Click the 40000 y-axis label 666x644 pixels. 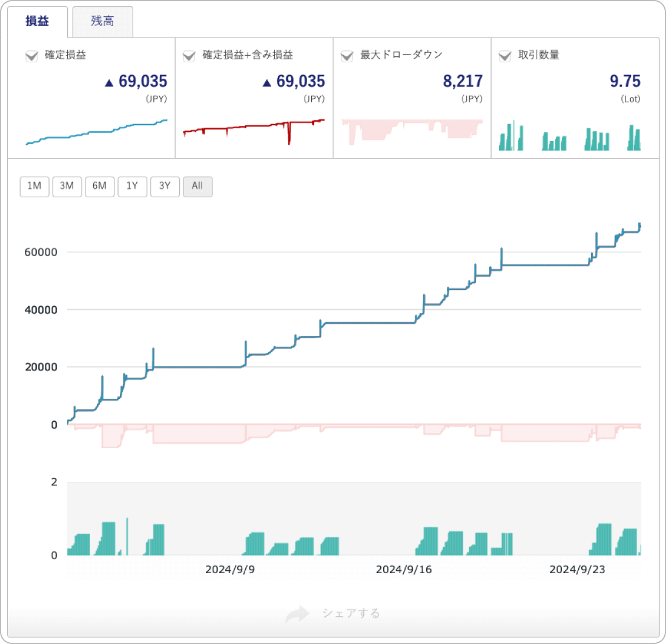point(41,310)
